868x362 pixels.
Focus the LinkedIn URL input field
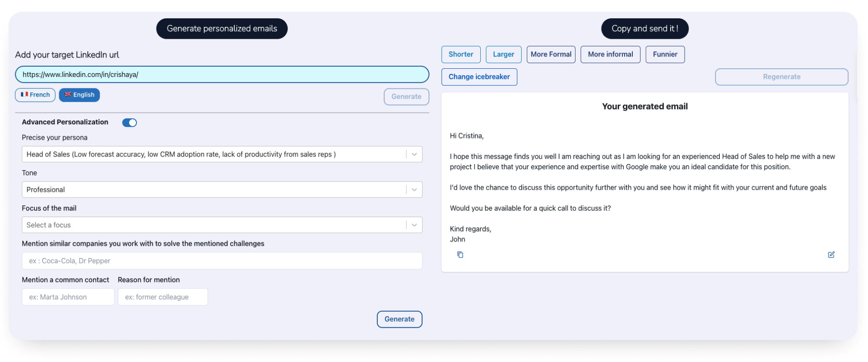tap(222, 74)
